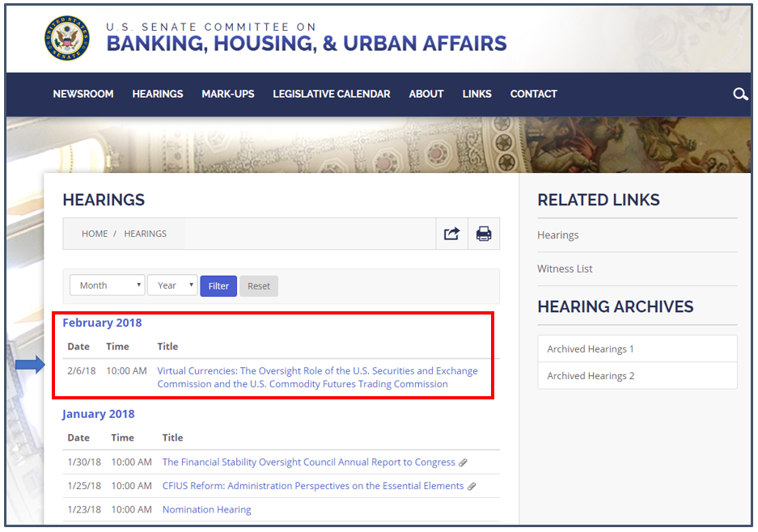Go to Newsroom menu
The height and width of the screenshot is (532, 758).
[83, 95]
